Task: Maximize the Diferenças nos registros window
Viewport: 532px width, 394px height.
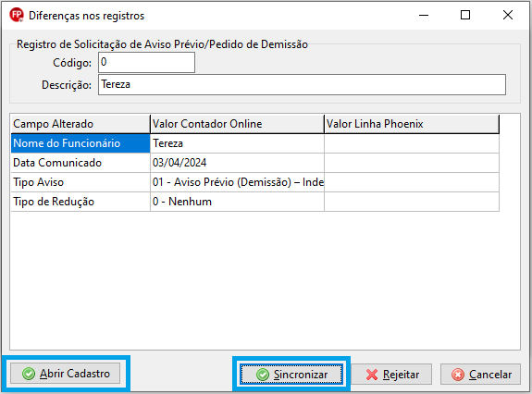Action: coord(465,15)
